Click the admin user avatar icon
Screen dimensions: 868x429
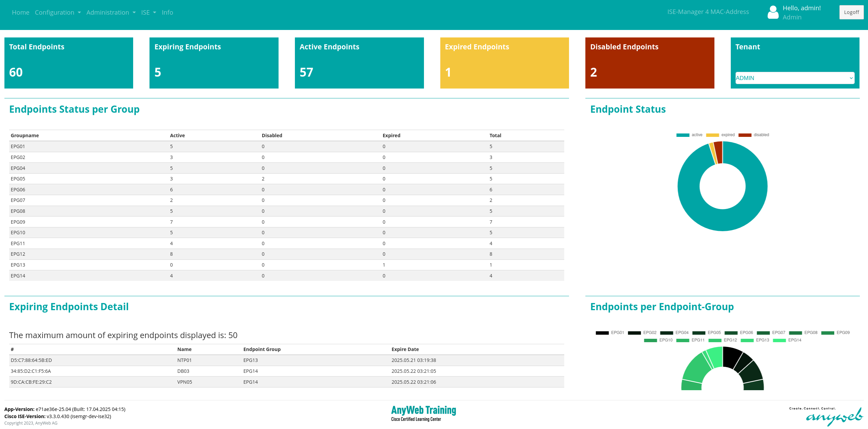773,13
